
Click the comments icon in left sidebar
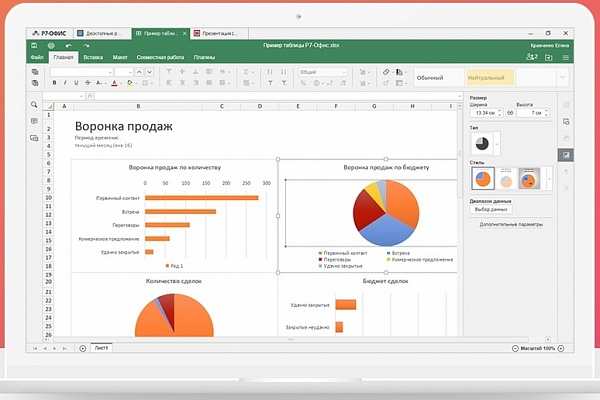[x=34, y=121]
